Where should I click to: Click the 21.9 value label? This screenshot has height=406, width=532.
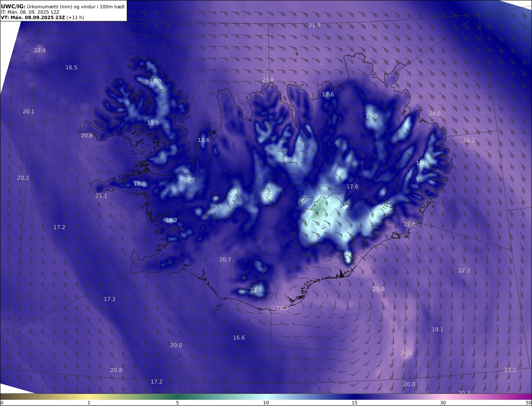315,25
